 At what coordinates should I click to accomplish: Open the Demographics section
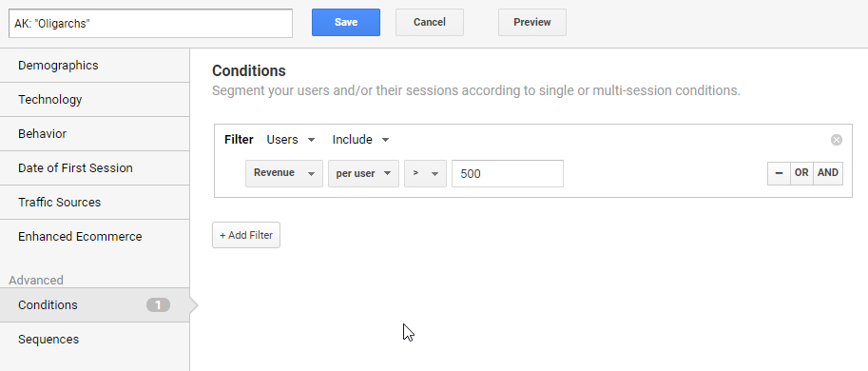(x=95, y=66)
